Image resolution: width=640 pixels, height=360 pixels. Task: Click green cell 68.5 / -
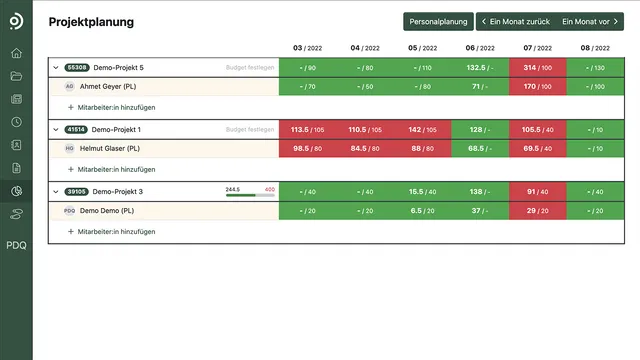(x=480, y=149)
